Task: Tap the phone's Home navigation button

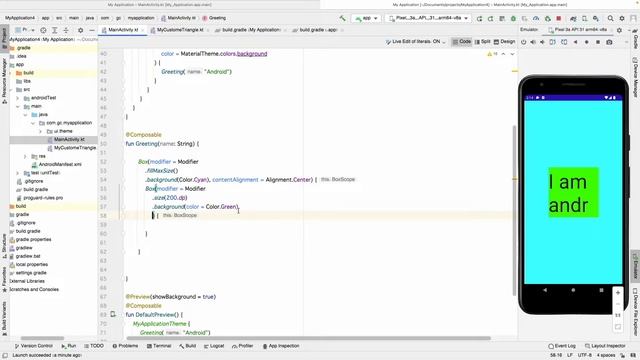Action: pos(573,290)
